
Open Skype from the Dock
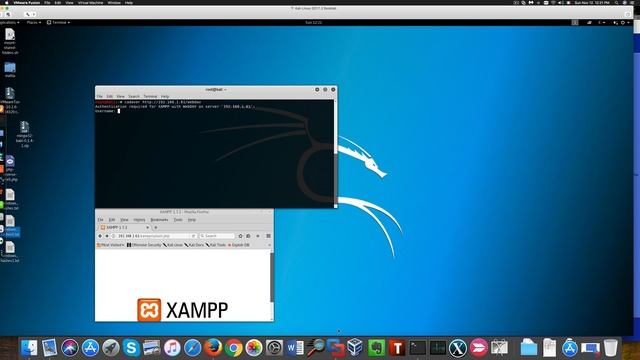point(131,348)
